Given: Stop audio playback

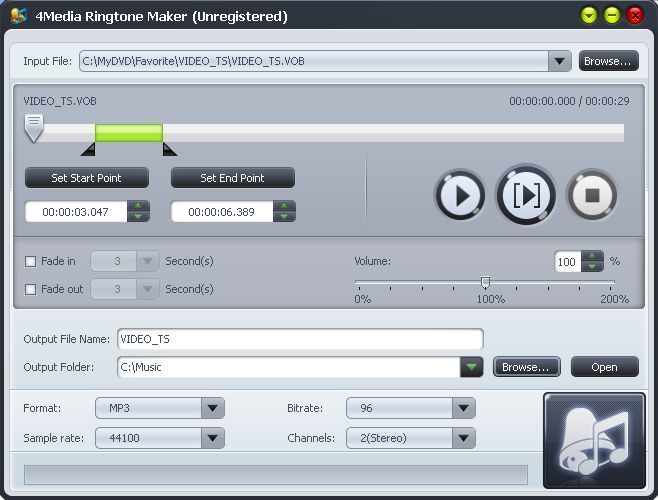Looking at the screenshot, I should point(592,195).
